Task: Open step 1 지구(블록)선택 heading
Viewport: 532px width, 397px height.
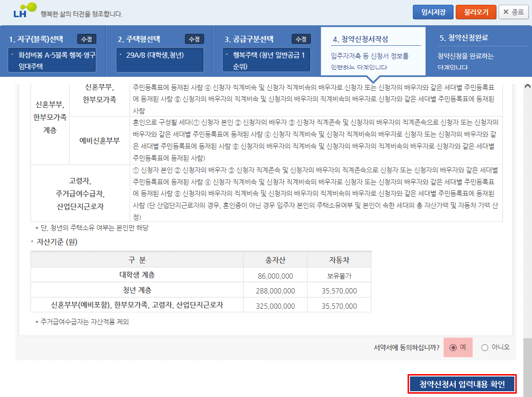Action: coord(36,39)
